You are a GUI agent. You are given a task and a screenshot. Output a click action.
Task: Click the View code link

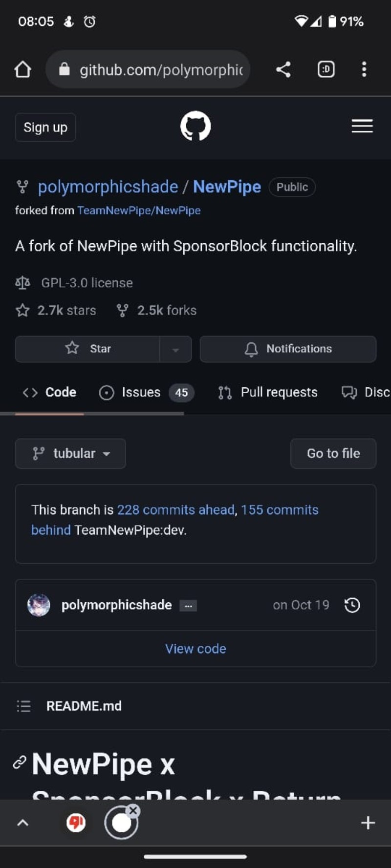pos(195,649)
